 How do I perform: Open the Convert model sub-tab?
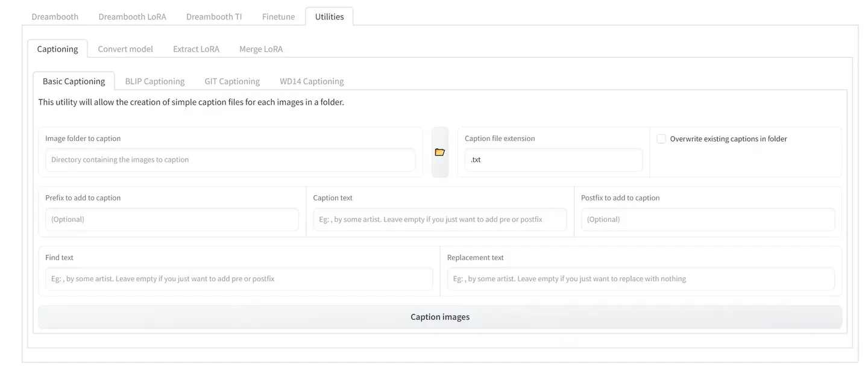point(125,49)
